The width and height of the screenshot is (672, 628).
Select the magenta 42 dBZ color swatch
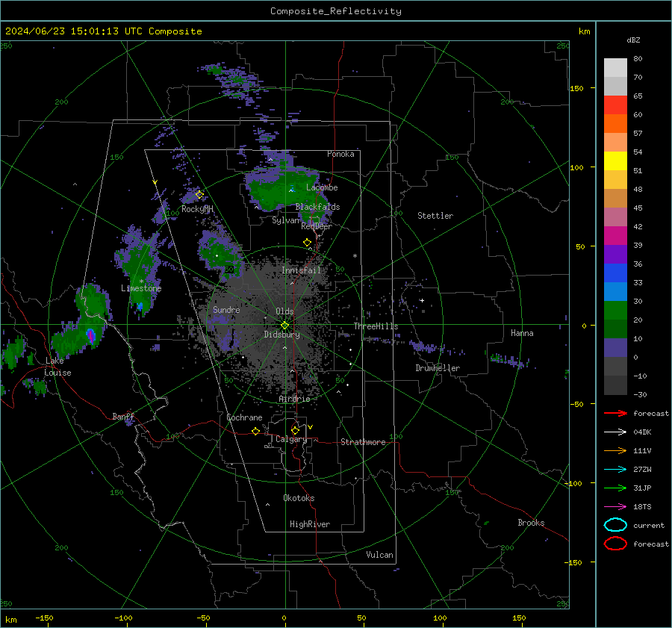[x=615, y=236]
